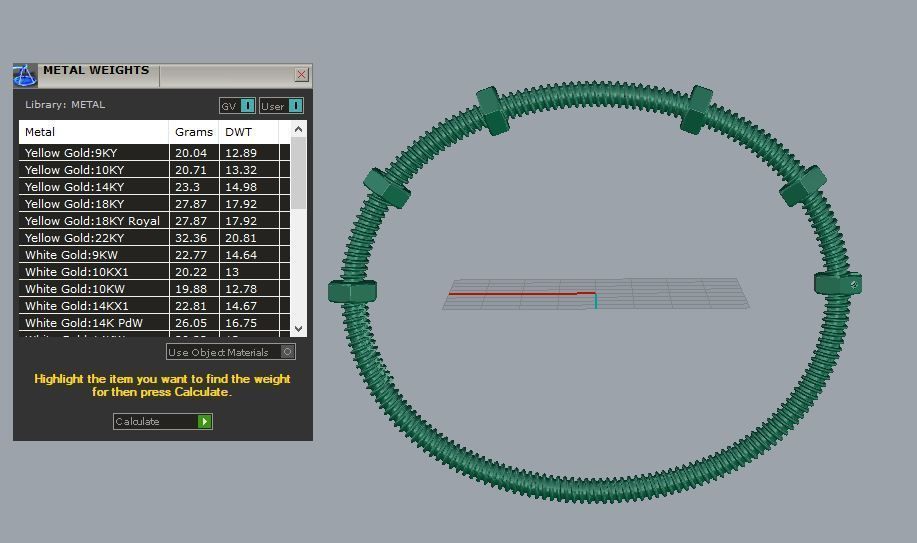Click the Metal Weights panel logo icon

click(25, 75)
